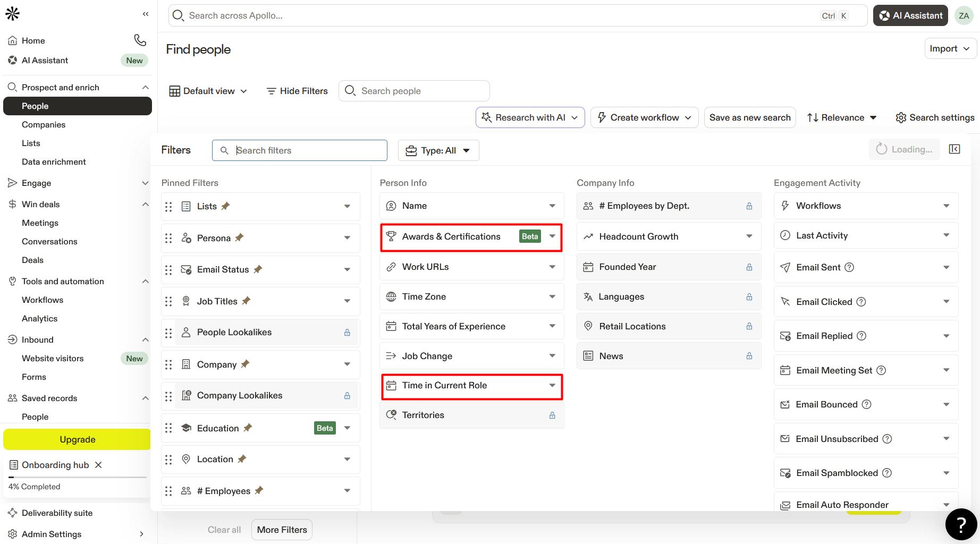Open Companies in the sidebar

point(44,124)
